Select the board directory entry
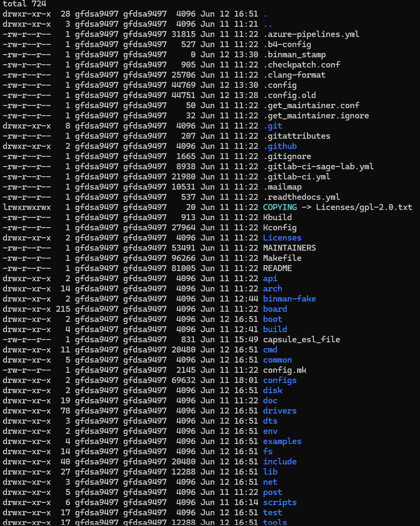 275,309
